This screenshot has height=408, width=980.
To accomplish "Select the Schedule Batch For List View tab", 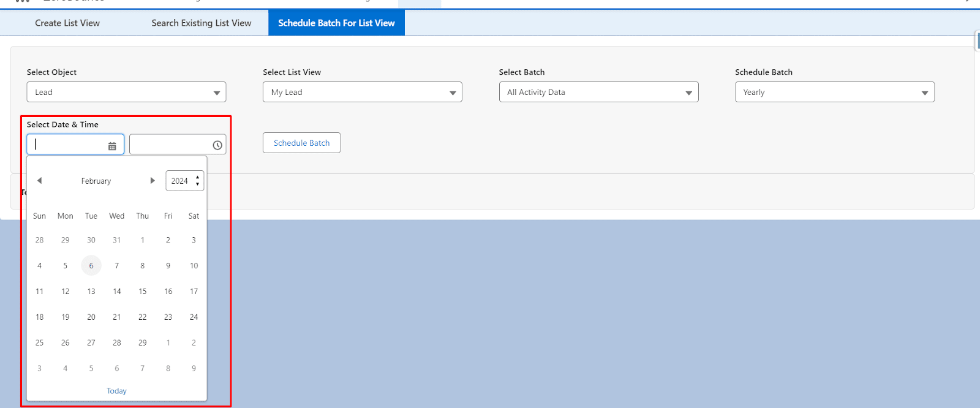I will click(x=336, y=23).
